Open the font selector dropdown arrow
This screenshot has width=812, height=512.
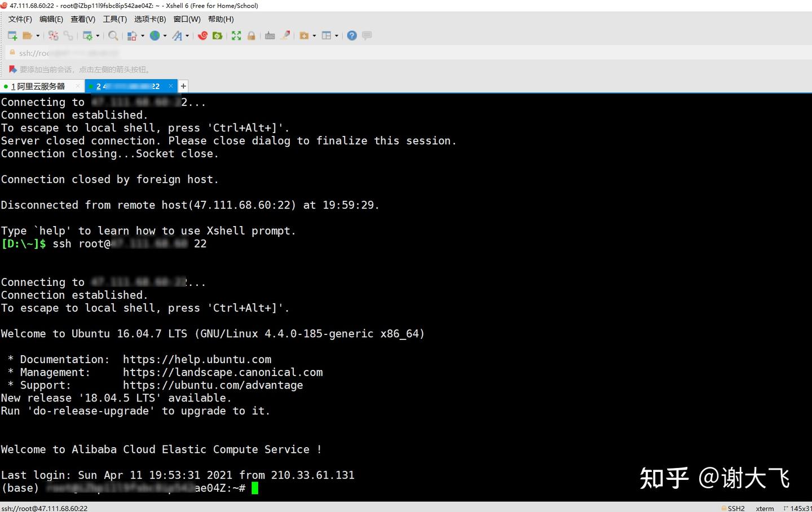(186, 35)
